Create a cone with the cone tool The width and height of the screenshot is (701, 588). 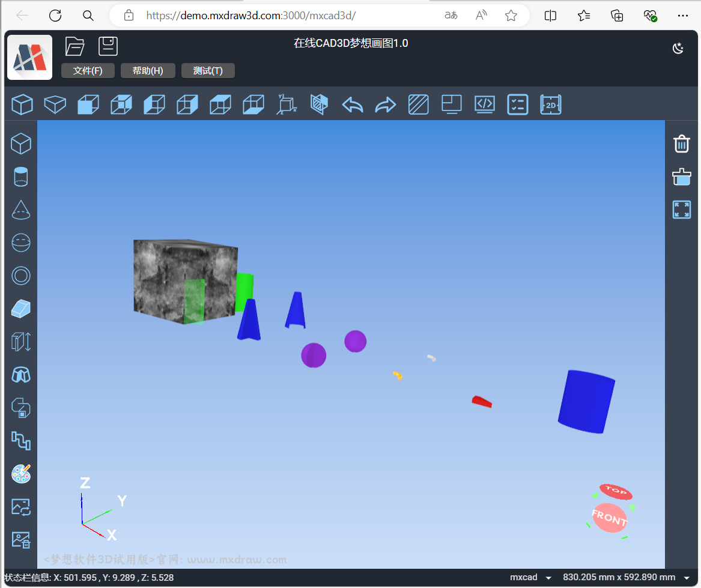click(21, 210)
